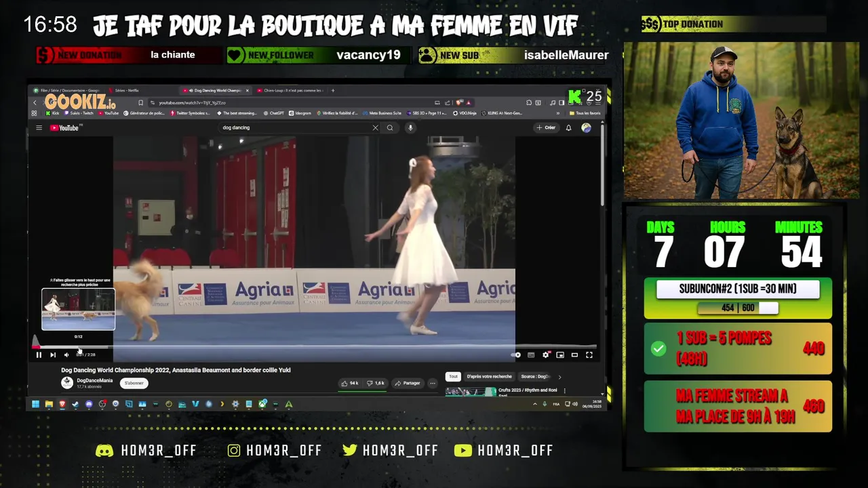Toggle theater mode in the player
Viewport: 868px width, 488px height.
point(574,354)
